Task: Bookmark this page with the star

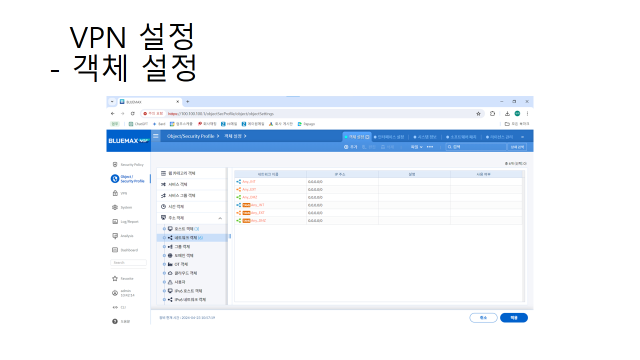Action: click(478, 113)
